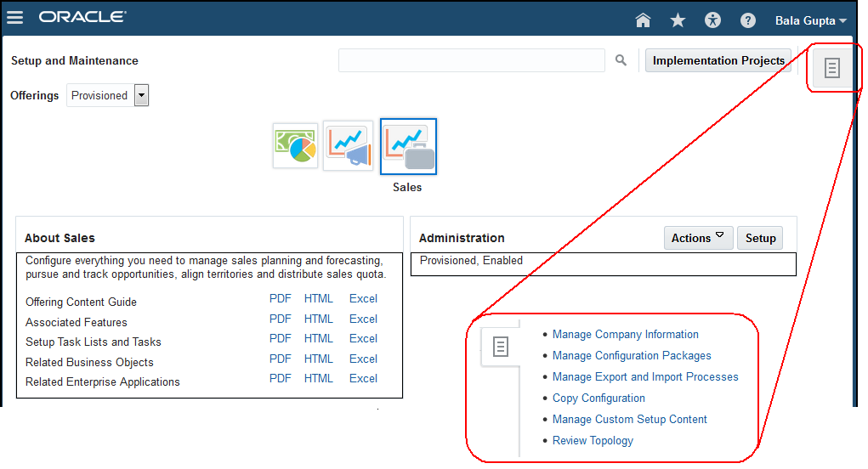Open Setup Task Lists and Tasks HTML
The image size is (868, 469).
[x=318, y=338]
